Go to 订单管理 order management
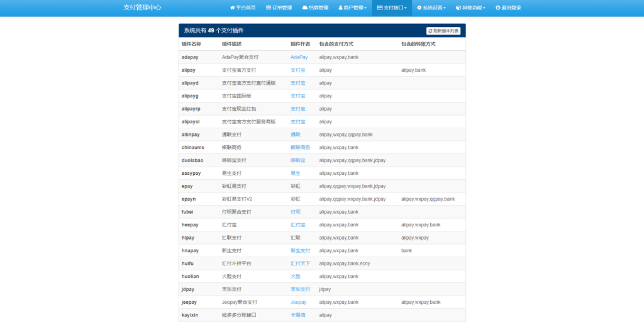The image size is (644, 327). (x=279, y=8)
